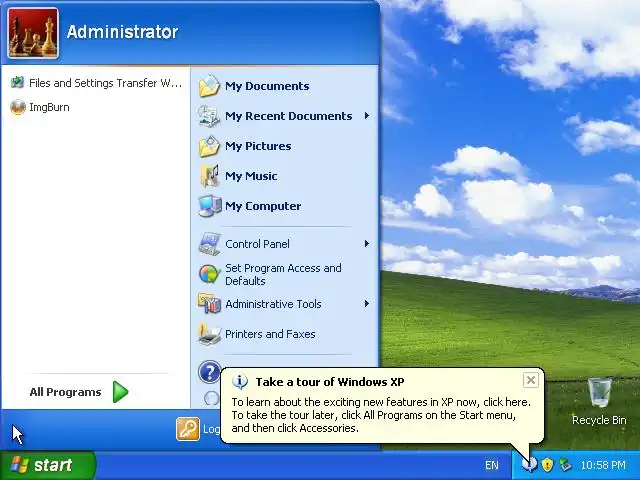Click the Start button
The height and width of the screenshot is (480, 640).
pos(47,465)
